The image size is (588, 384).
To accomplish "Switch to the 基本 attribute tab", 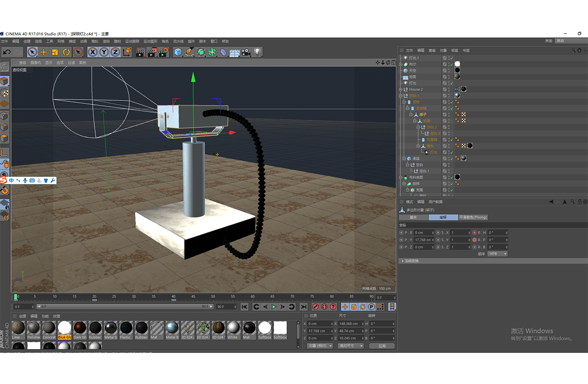I will click(x=413, y=218).
